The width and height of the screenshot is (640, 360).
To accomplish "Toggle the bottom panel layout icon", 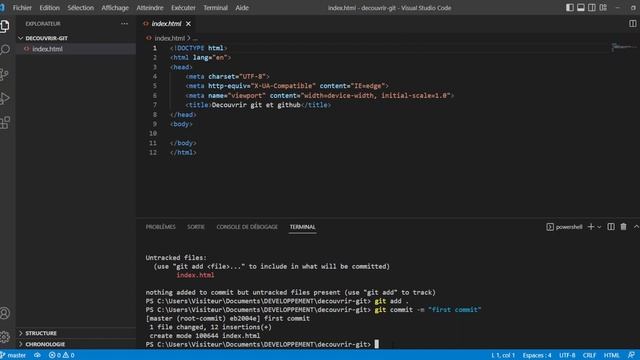I will 581,7.
